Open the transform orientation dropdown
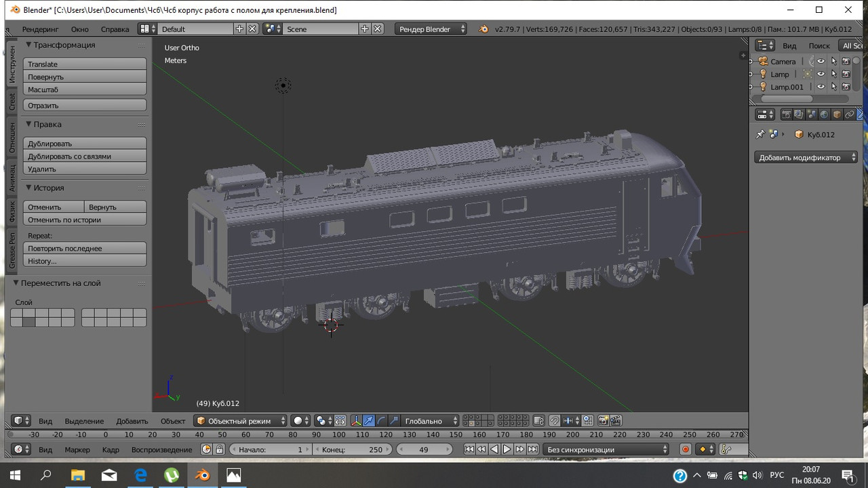The height and width of the screenshot is (488, 868). click(x=431, y=421)
